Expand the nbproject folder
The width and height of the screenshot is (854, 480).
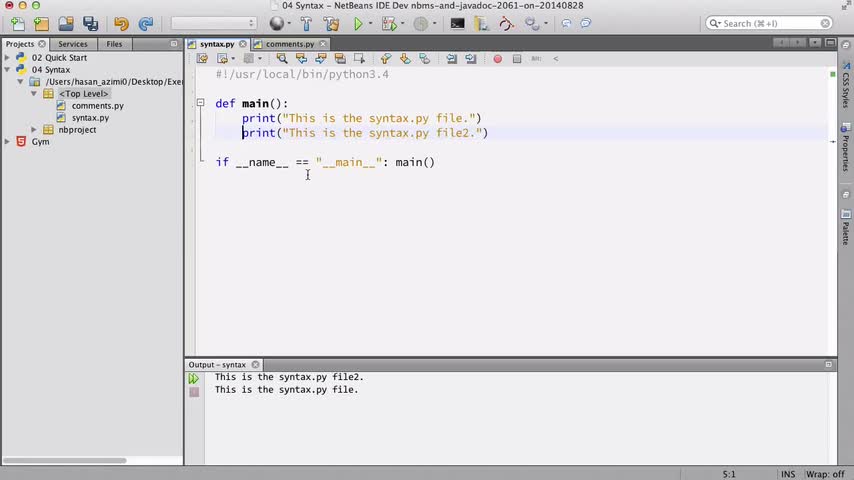(34, 130)
